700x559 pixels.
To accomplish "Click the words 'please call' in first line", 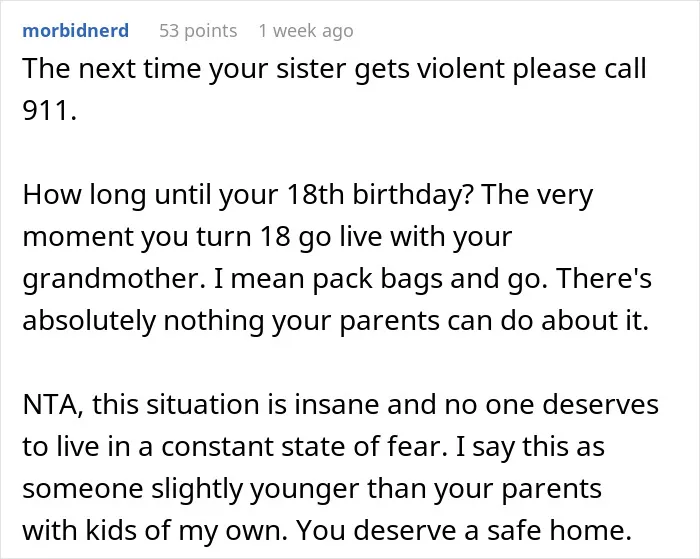I will tap(579, 69).
